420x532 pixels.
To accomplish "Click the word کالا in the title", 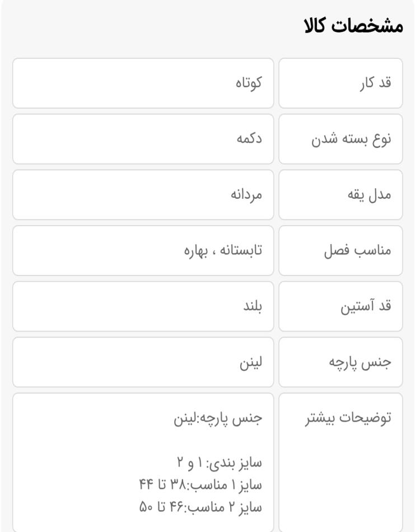I will 315,26.
